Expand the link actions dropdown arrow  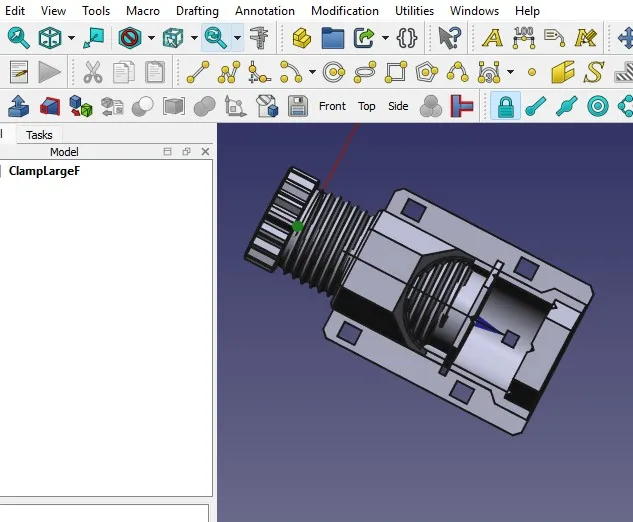tap(386, 38)
